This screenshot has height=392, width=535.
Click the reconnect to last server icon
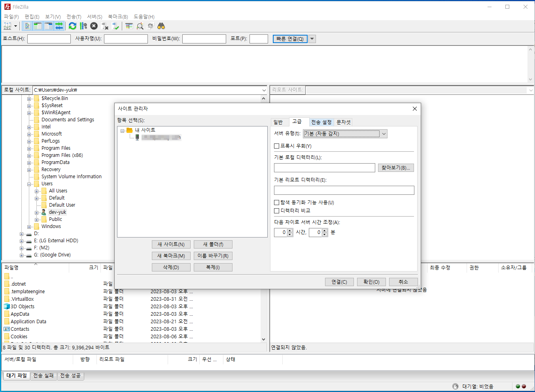click(115, 26)
